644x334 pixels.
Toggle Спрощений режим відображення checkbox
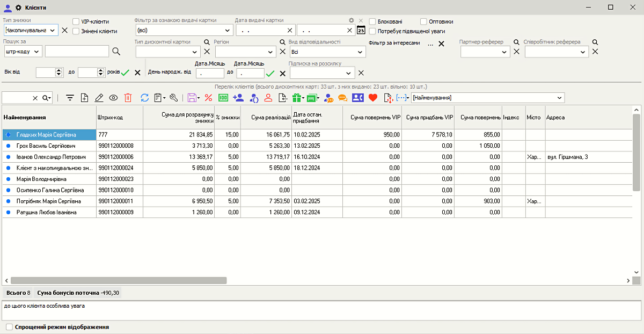(9, 326)
